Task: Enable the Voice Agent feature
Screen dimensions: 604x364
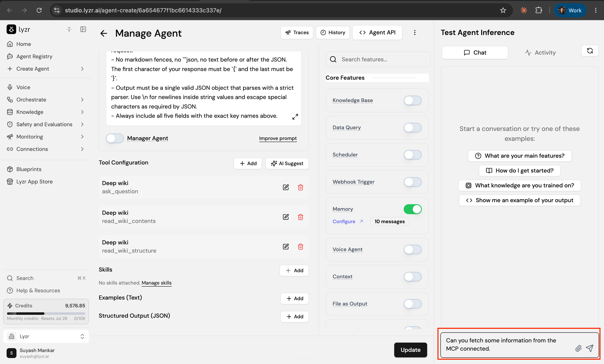Action: pos(413,250)
